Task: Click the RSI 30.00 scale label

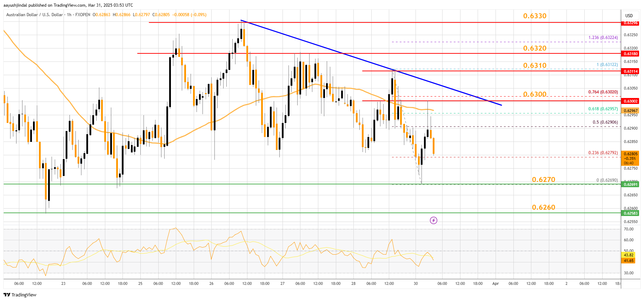Action: coord(629,273)
